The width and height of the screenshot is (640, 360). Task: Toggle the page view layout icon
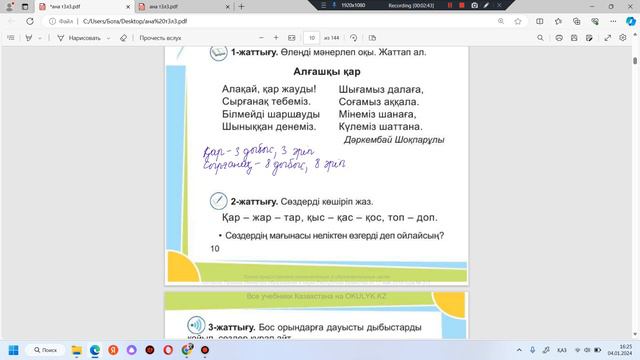point(372,38)
